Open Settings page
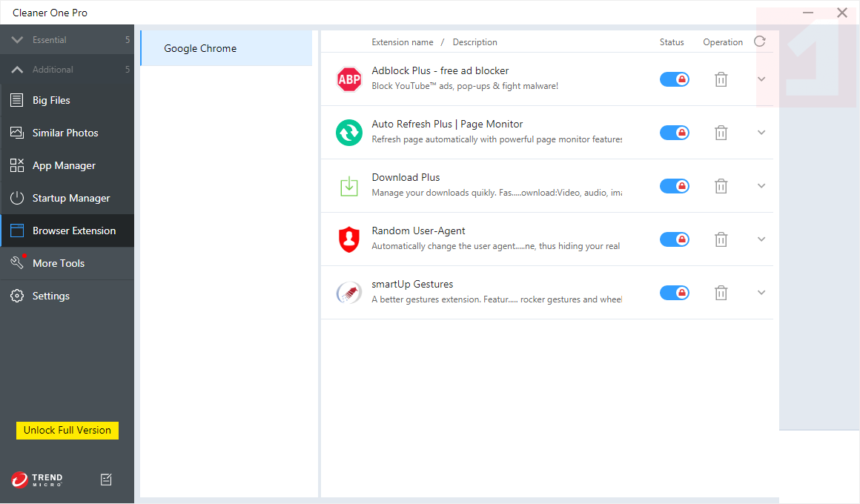Screen dimensions: 860x504 pyautogui.click(x=67, y=296)
